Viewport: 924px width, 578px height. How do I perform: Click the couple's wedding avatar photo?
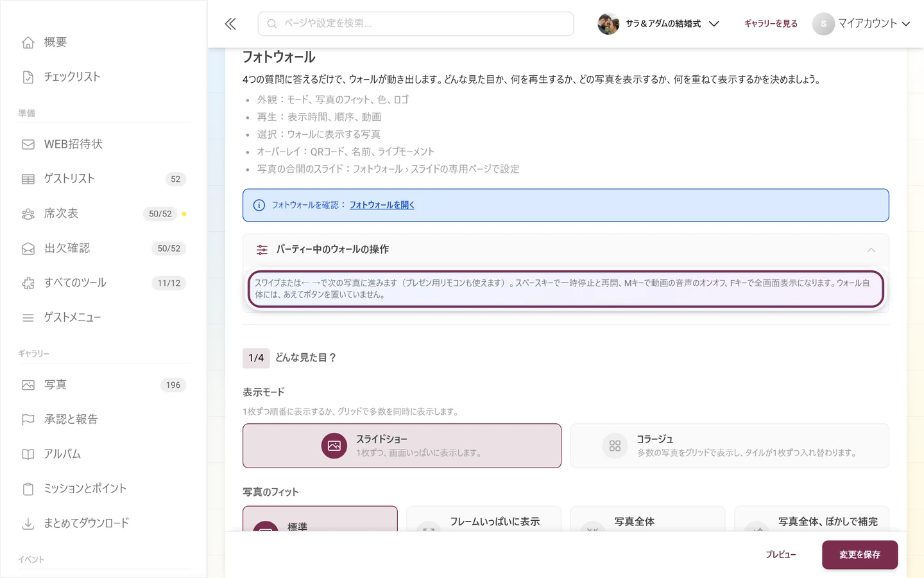pos(608,24)
